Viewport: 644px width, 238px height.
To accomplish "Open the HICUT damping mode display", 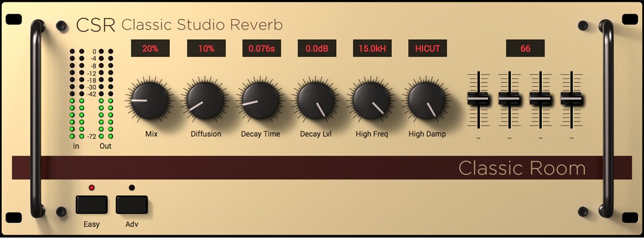I will 427,48.
